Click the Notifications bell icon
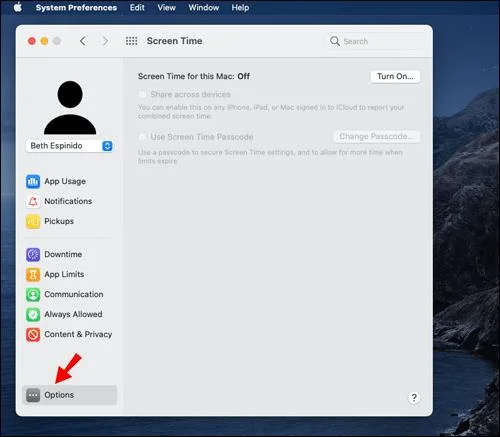This screenshot has height=437, width=500. pyautogui.click(x=33, y=201)
